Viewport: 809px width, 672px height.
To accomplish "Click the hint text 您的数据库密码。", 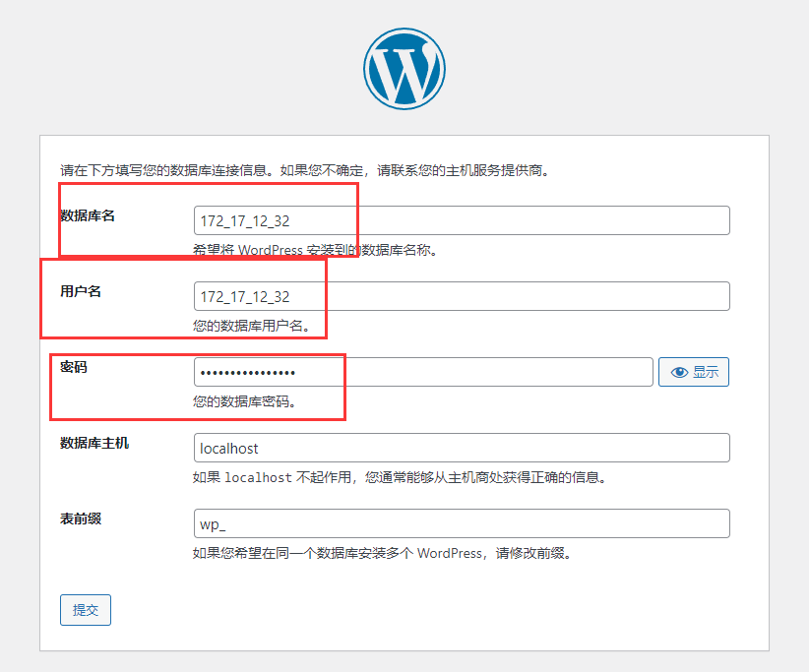I will [244, 401].
